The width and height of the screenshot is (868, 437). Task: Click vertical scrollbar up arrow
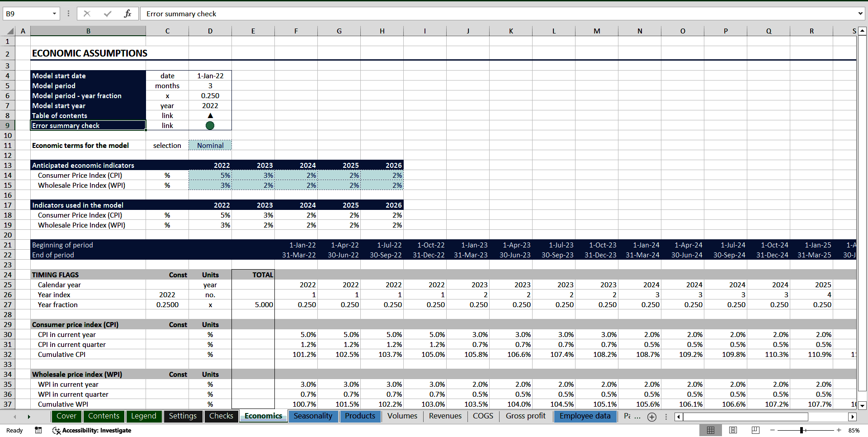point(862,31)
